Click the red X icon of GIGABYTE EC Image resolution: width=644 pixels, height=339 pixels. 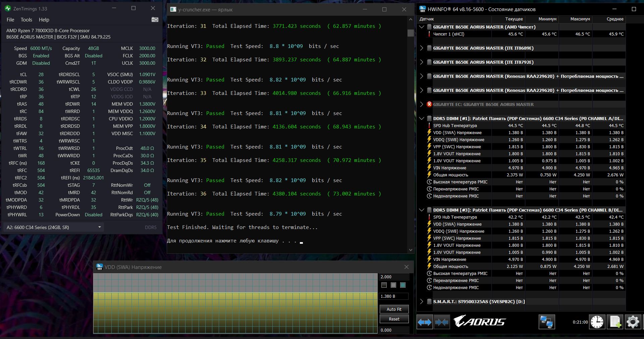[x=429, y=104]
